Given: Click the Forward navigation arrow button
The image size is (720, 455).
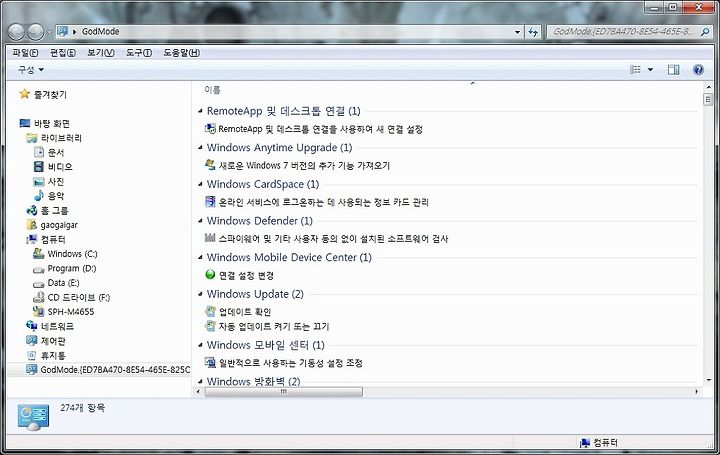Looking at the screenshot, I should pos(35,32).
